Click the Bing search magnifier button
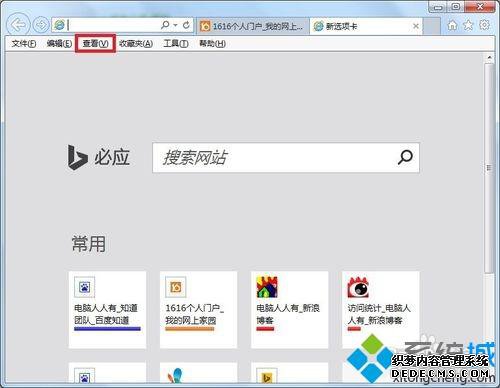The image size is (500, 388). (x=405, y=158)
